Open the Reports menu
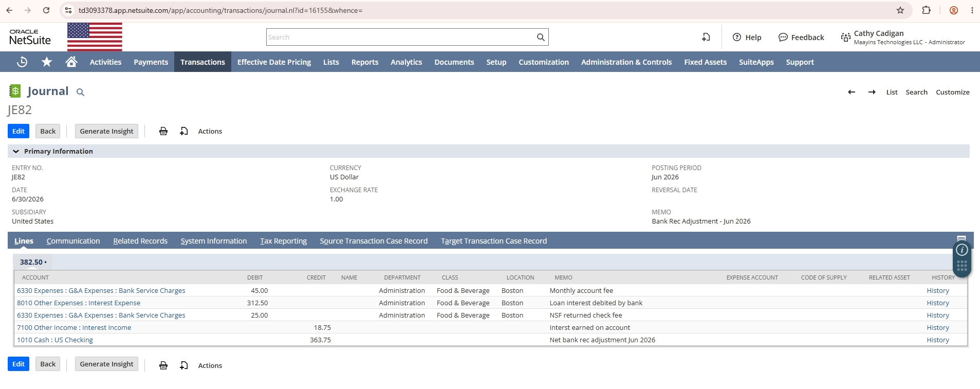Image resolution: width=980 pixels, height=389 pixels. (x=365, y=62)
